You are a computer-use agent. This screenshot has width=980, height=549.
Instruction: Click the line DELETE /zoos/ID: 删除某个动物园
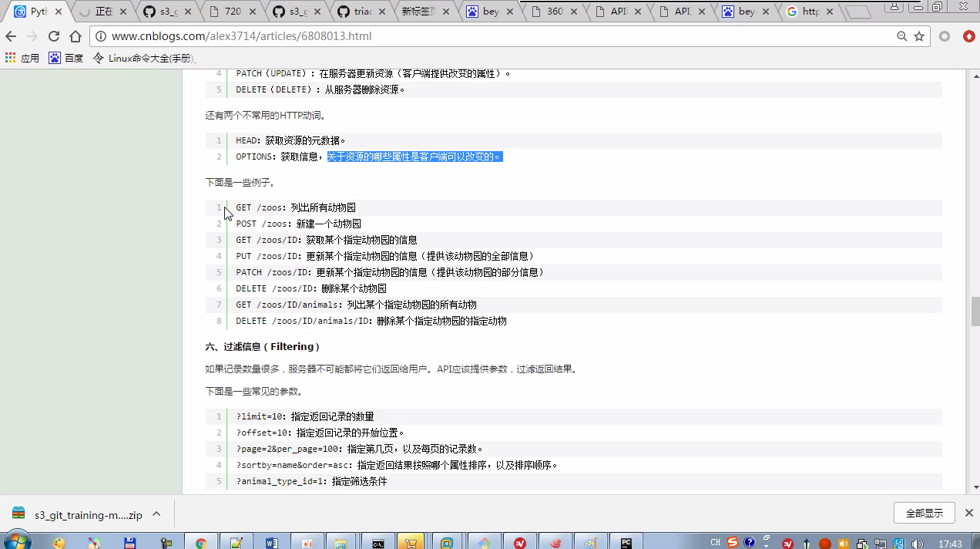click(x=311, y=288)
